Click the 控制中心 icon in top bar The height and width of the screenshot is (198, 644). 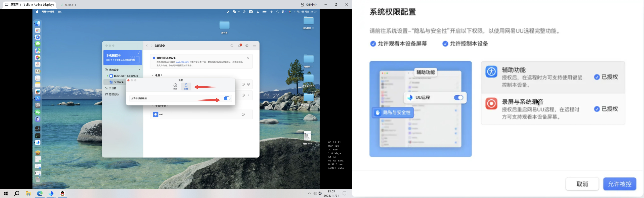tap(302, 4)
